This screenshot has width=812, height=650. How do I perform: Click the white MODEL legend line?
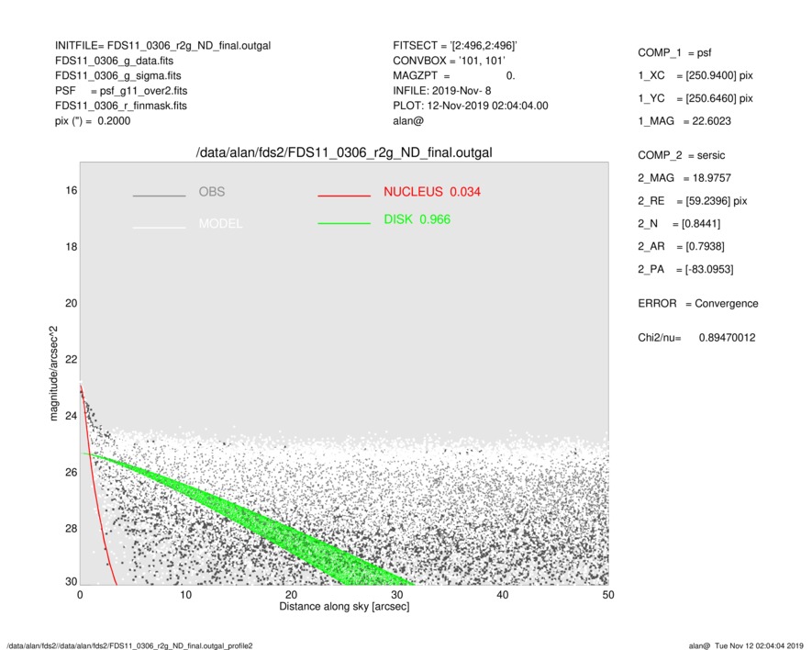click(x=159, y=227)
